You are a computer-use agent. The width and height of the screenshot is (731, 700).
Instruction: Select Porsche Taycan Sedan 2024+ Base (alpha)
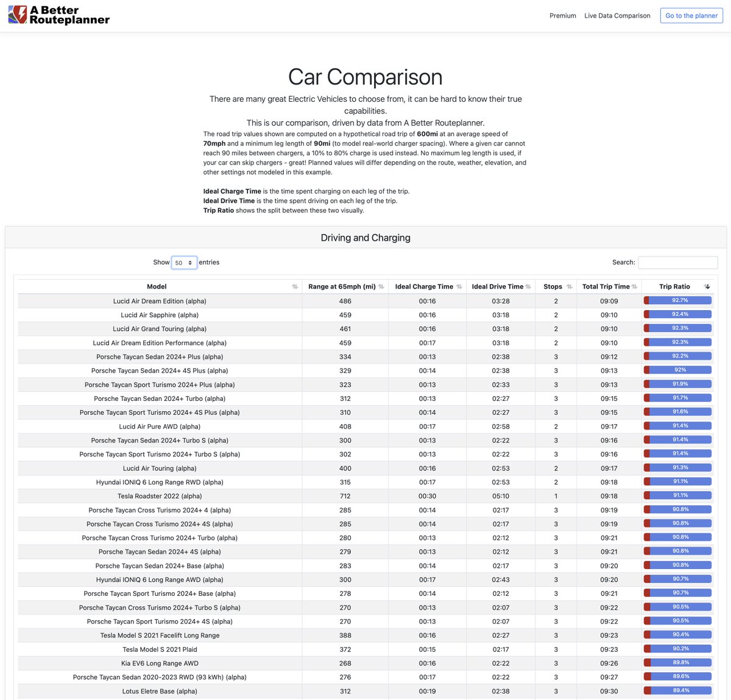pyautogui.click(x=365, y=566)
